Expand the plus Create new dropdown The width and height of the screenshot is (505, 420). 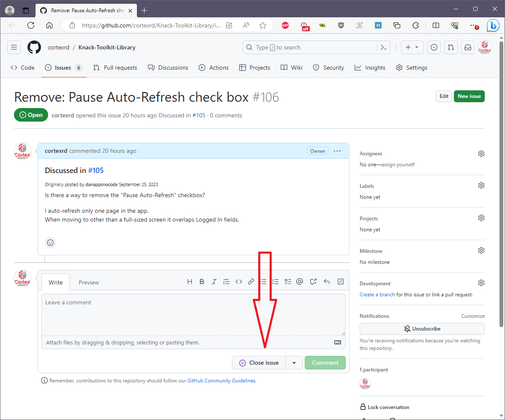[412, 47]
